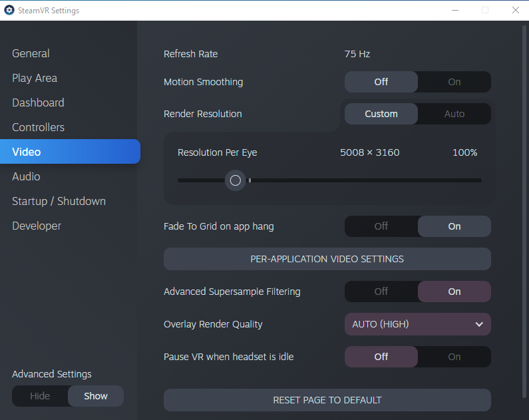Disable Fade To Grid on app hang
Image resolution: width=529 pixels, height=420 pixels.
(381, 226)
